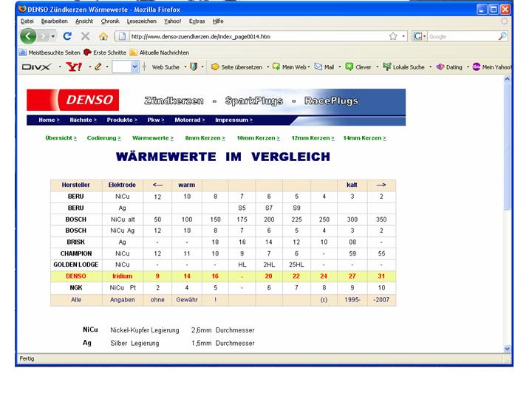
Task: Go to Home > in site navigation
Action: [x=49, y=120]
